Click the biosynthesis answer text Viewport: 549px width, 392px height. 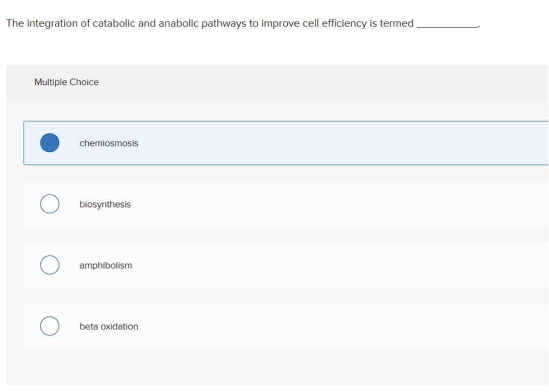105,204
